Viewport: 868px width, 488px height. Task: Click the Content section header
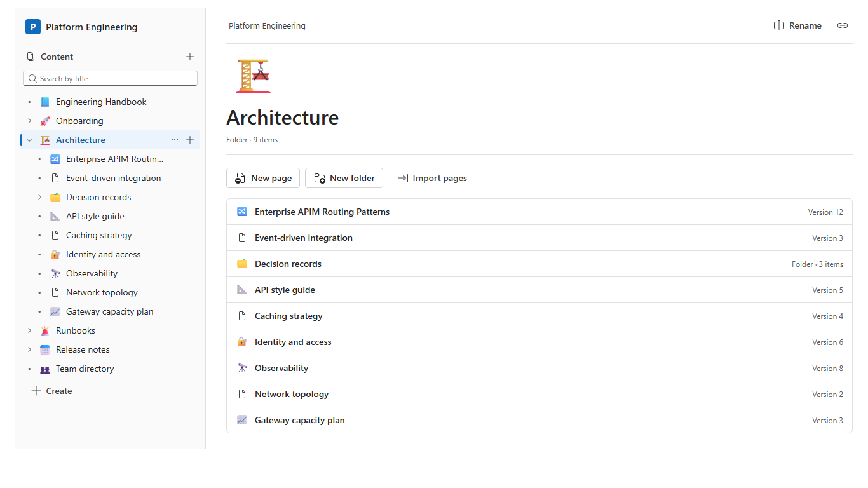[x=57, y=57]
